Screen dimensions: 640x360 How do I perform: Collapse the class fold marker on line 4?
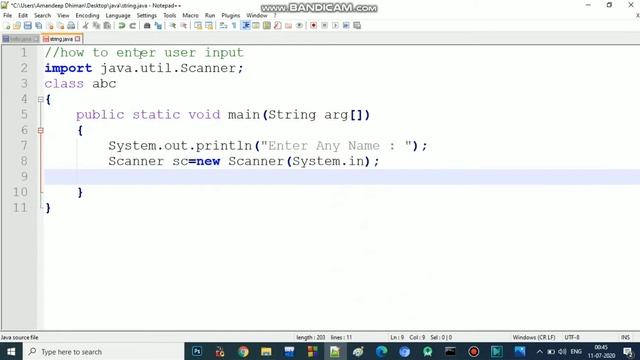click(x=40, y=99)
